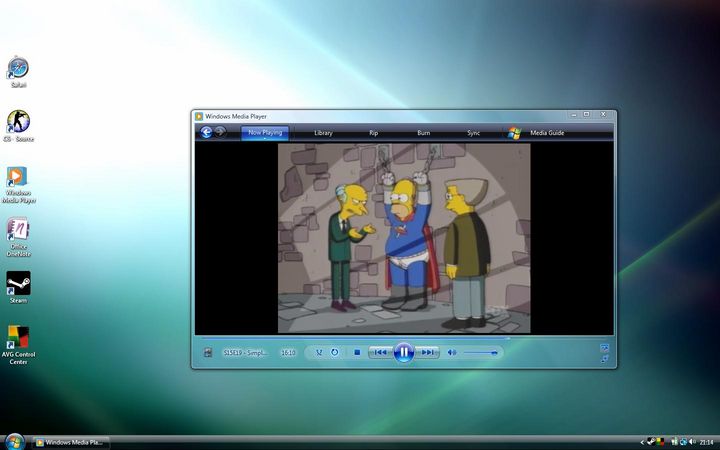Open the Media Guide tab
Image resolution: width=720 pixels, height=450 pixels.
pyautogui.click(x=547, y=133)
